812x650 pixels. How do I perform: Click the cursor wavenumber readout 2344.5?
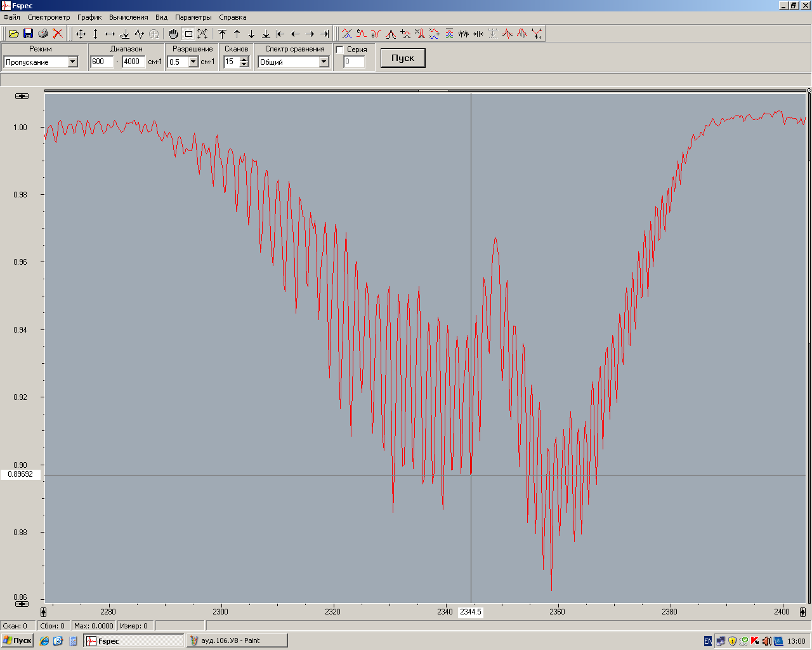(471, 612)
